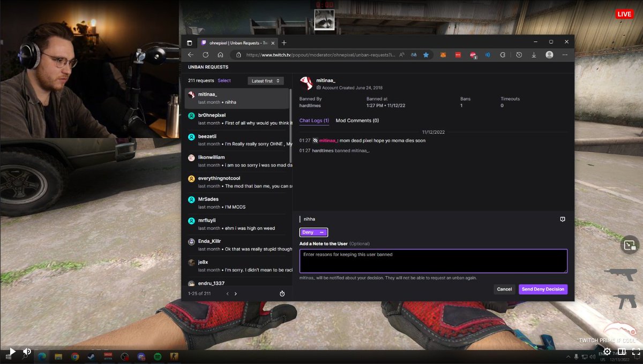Image resolution: width=643 pixels, height=364 pixels.
Task: Click Send Deny Decision button
Action: pos(543,289)
